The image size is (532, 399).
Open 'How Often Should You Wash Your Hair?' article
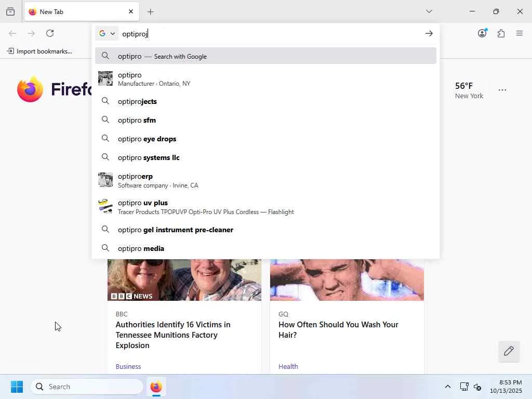[x=338, y=330]
